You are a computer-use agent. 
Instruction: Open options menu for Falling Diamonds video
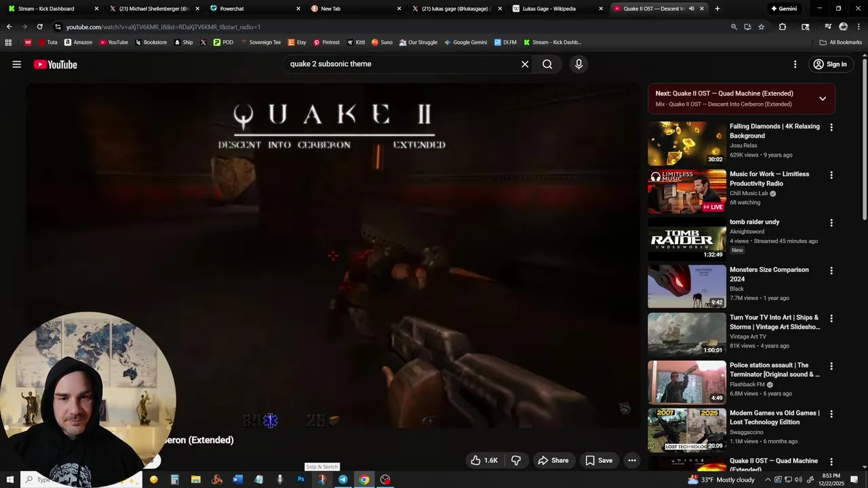coord(831,127)
